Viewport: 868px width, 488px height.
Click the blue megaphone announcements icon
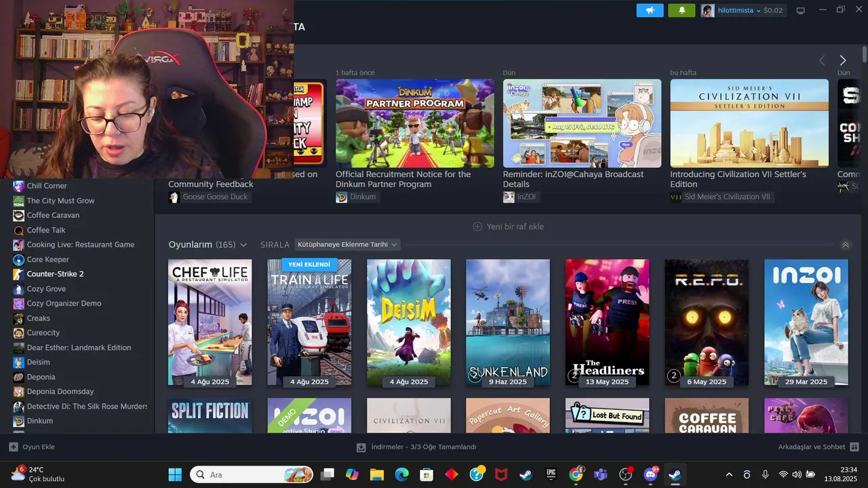pyautogui.click(x=650, y=10)
